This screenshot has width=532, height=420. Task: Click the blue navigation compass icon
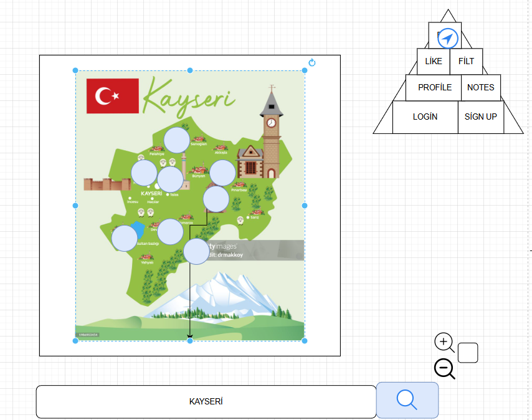[448, 39]
